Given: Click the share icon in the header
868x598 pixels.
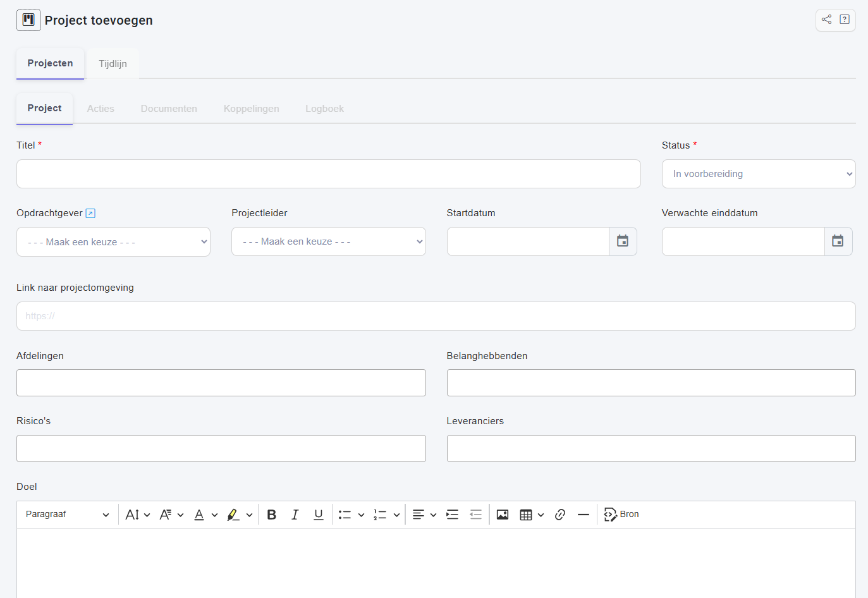Looking at the screenshot, I should pyautogui.click(x=826, y=20).
